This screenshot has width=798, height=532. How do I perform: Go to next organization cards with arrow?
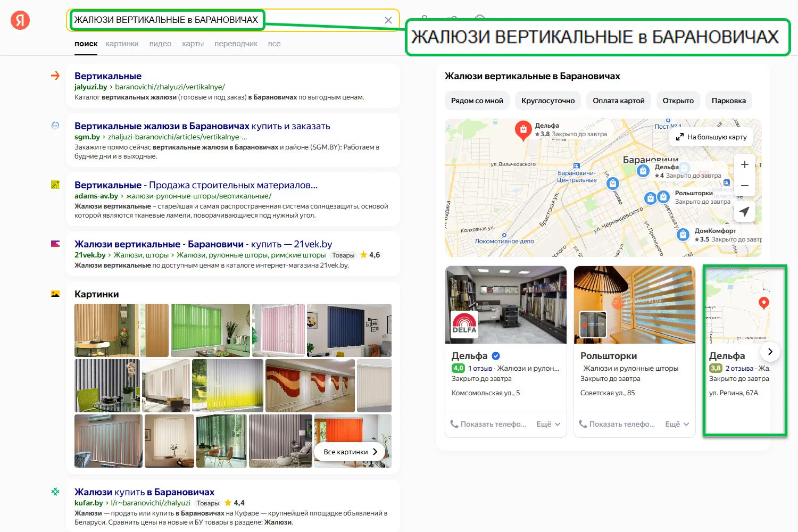tap(770, 352)
